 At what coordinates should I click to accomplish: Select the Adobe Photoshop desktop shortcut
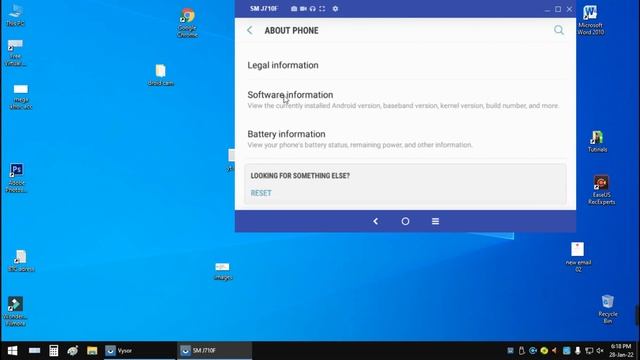16,178
